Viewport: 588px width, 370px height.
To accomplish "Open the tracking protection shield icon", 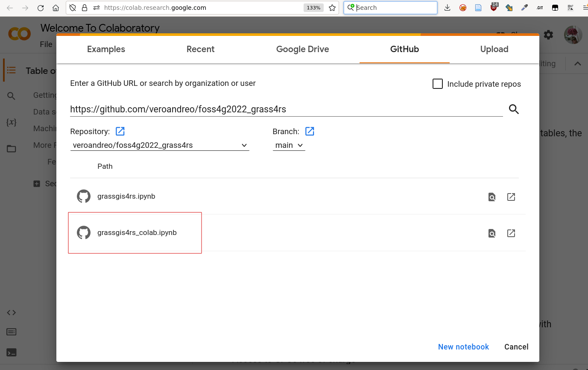I will click(x=73, y=8).
